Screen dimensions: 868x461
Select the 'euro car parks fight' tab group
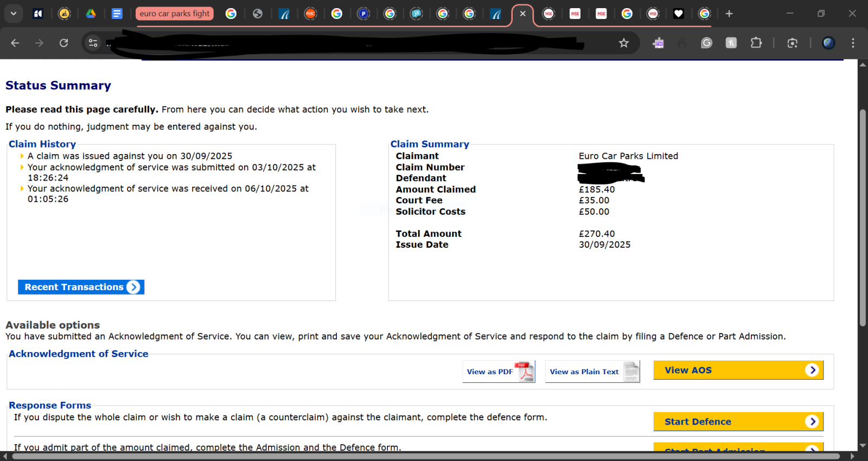tap(174, 14)
